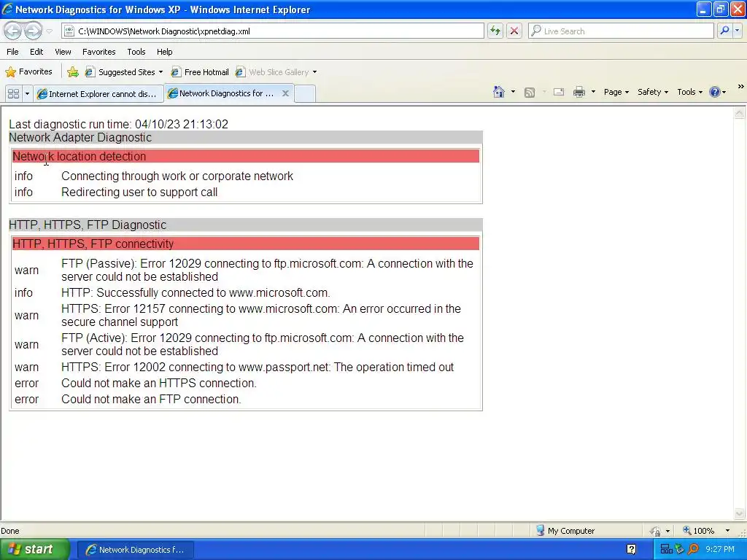747x560 pixels.
Task: Open Suggested Sites link
Action: coord(120,72)
